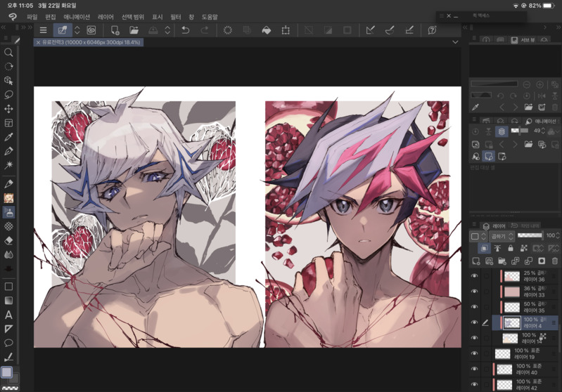The height and width of the screenshot is (392, 562).
Task: Select the Figure rectangle tool
Action: coord(8,287)
